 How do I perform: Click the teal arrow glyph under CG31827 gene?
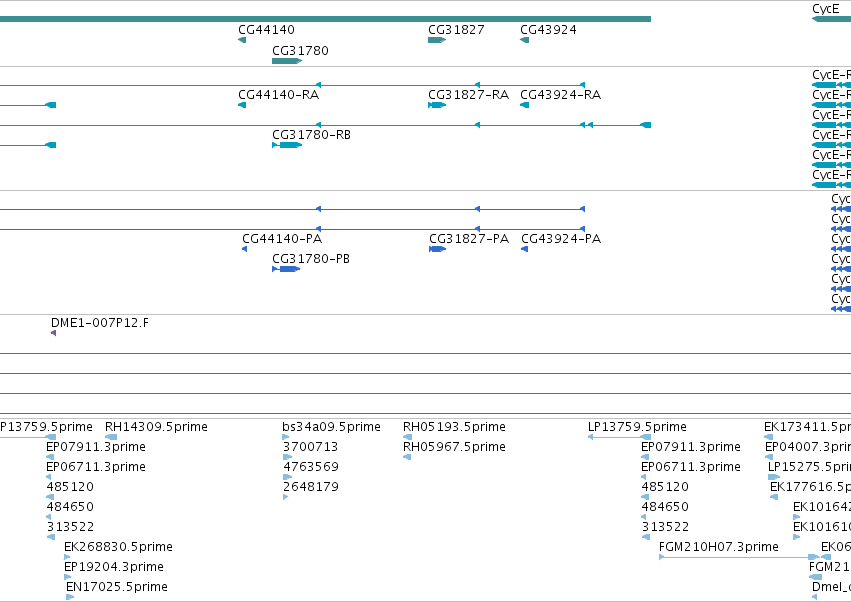[x=437, y=40]
